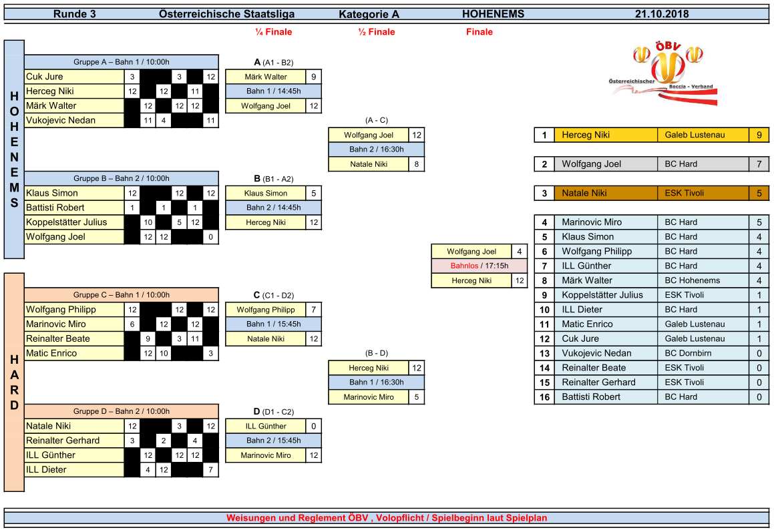Select the "Bahn 2 / 16:30h" semi-final cell
This screenshot has height=532, width=774.
tap(377, 150)
